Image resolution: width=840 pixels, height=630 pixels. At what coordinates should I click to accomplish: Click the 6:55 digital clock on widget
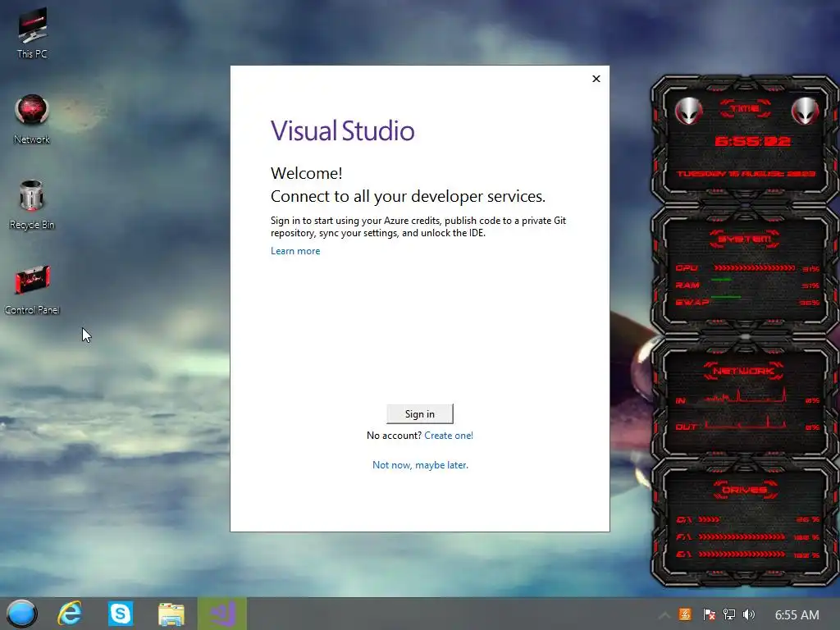click(x=752, y=141)
